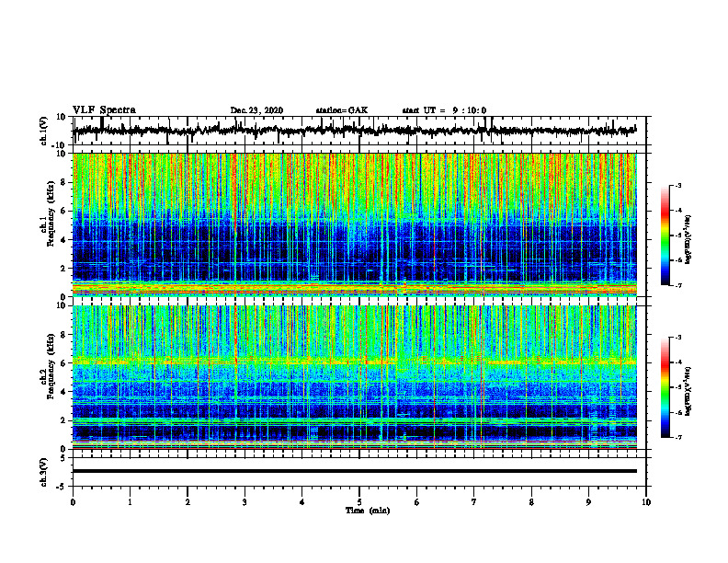Click the "-5" tick of ch.3(V) axis
Viewport: 728px width, 563px height.
62,487
